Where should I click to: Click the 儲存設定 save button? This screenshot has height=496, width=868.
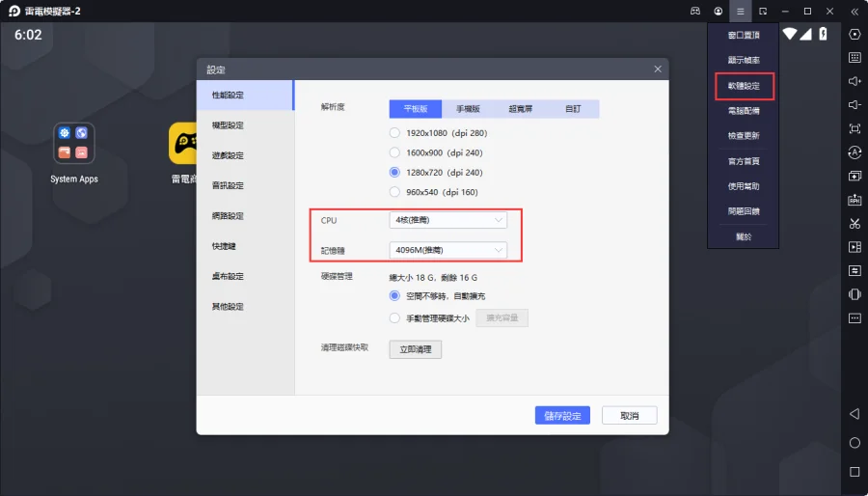coord(562,416)
